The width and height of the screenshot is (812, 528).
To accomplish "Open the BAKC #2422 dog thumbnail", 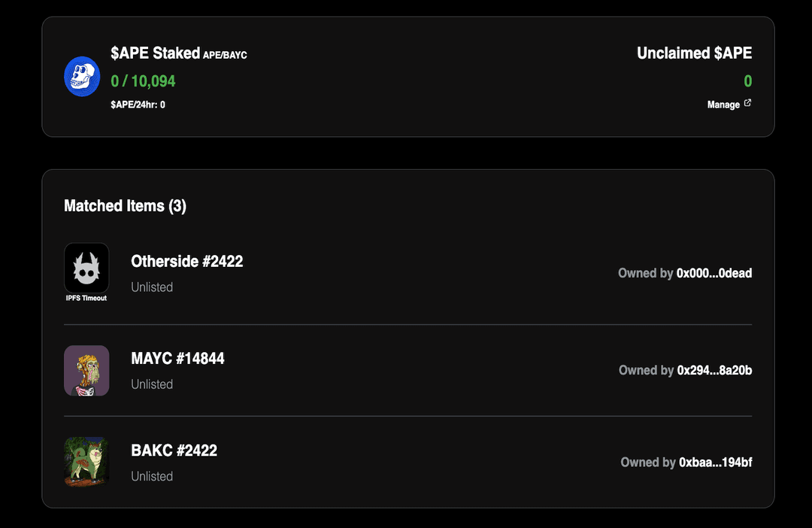I will tap(86, 462).
